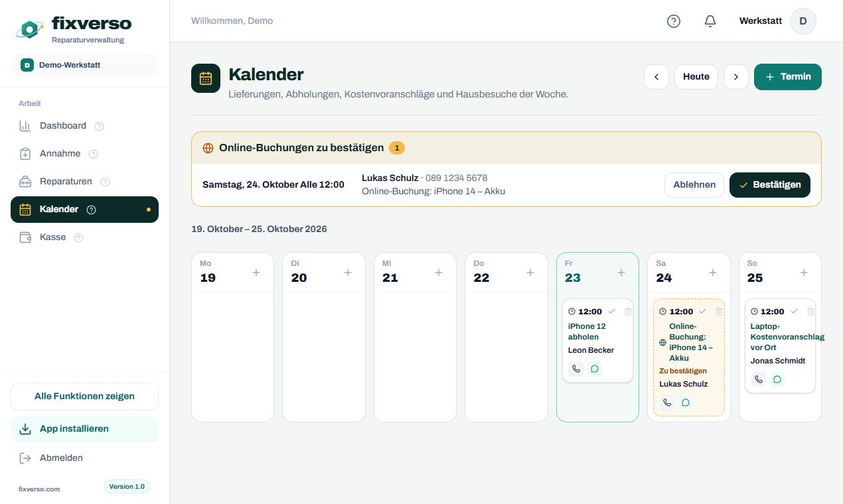
Task: Call Lukas Schulz from Saturday card
Action: coord(667,403)
